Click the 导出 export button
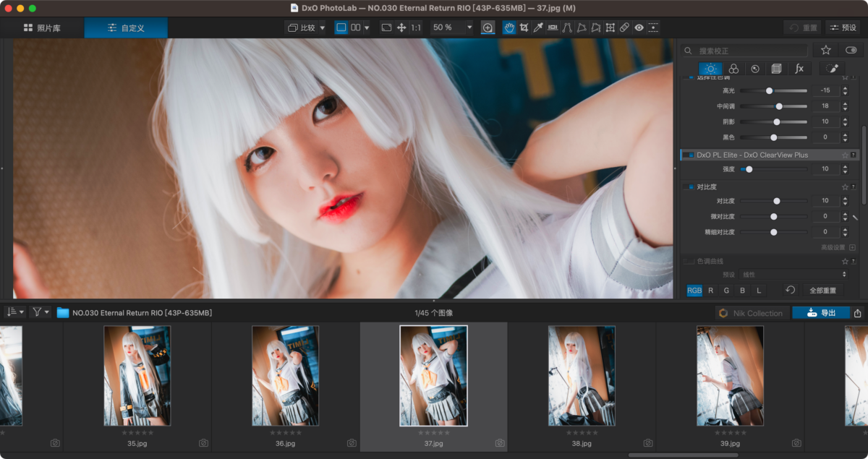This screenshot has width=868, height=459. [x=821, y=313]
